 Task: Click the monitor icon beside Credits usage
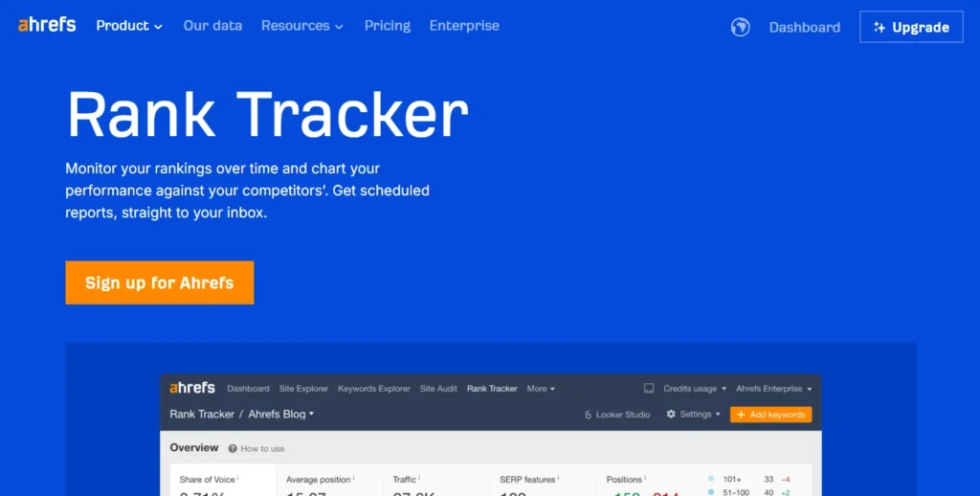649,389
